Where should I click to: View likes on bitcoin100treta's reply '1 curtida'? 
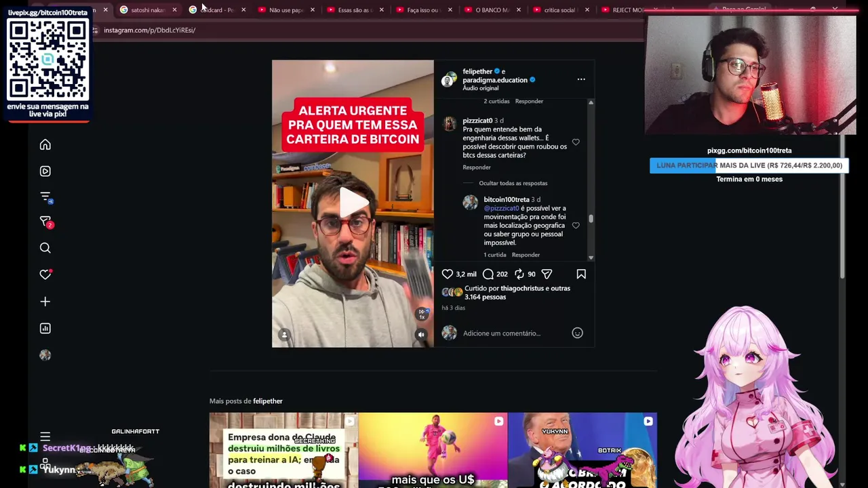pos(495,255)
